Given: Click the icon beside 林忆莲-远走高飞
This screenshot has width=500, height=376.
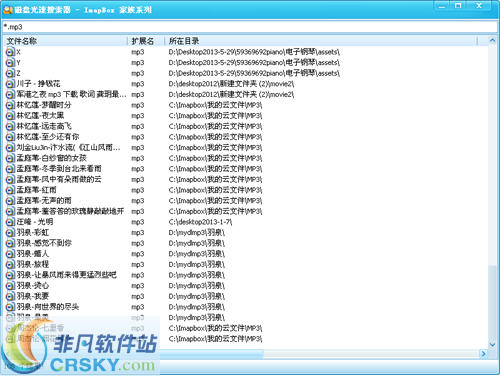Looking at the screenshot, I should click(x=10, y=126).
